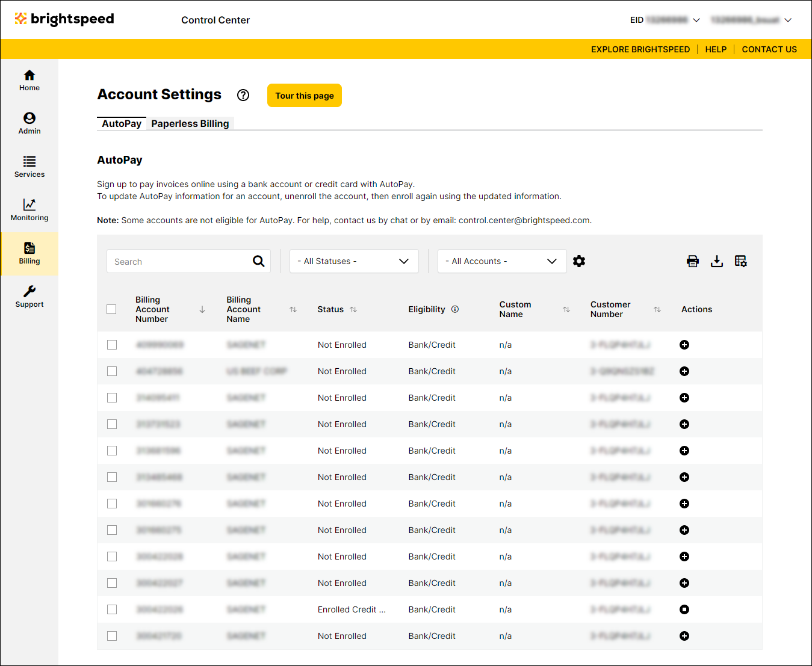
Task: Check the fourth table row checkbox
Action: [112, 424]
